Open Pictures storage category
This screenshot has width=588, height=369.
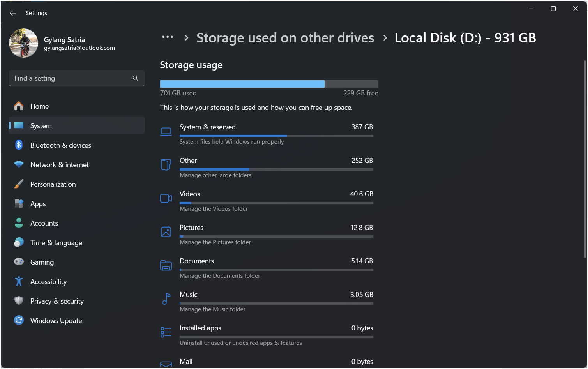click(267, 235)
